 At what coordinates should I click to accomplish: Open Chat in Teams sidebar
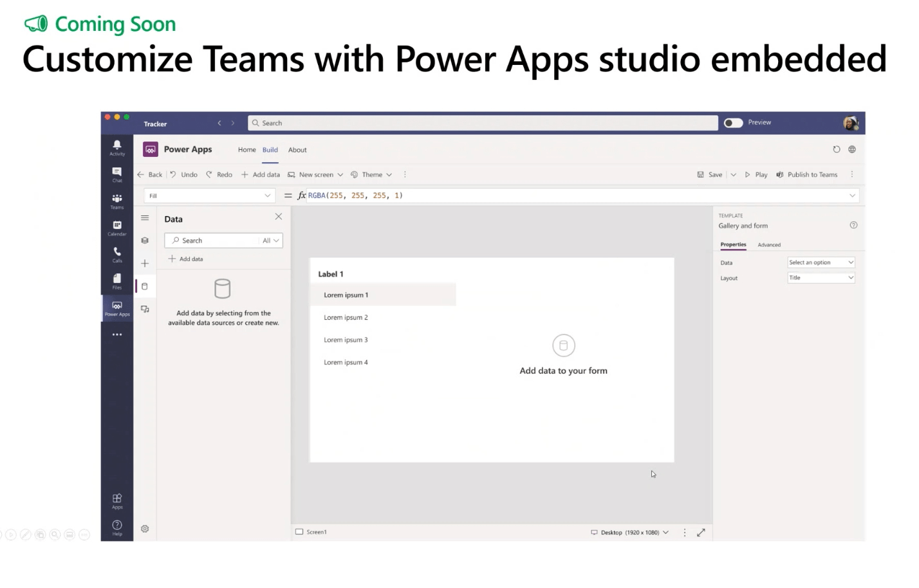[x=117, y=174]
